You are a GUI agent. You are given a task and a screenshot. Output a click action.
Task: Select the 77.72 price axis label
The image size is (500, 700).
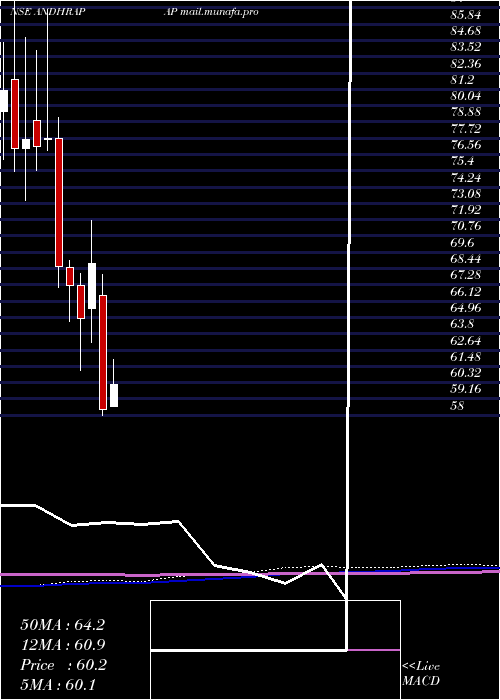coord(466,129)
